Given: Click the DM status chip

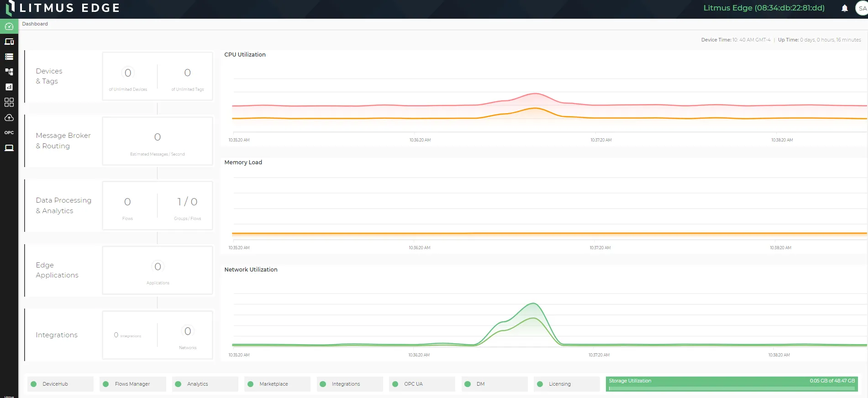Looking at the screenshot, I should click(494, 384).
